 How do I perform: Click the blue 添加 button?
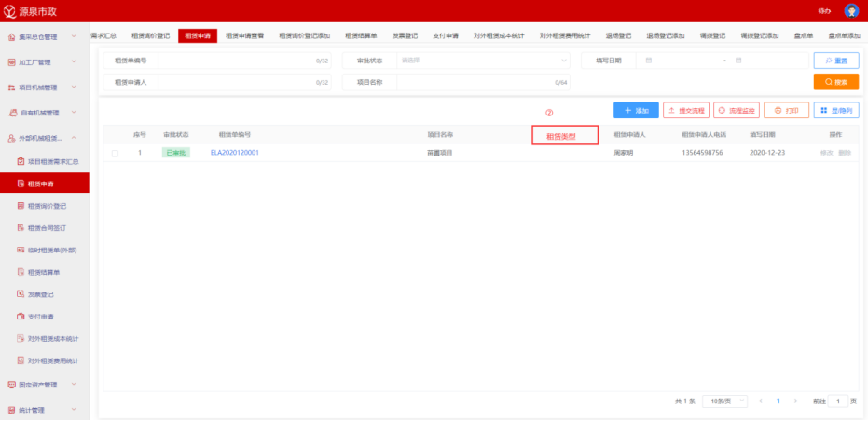[x=636, y=110]
